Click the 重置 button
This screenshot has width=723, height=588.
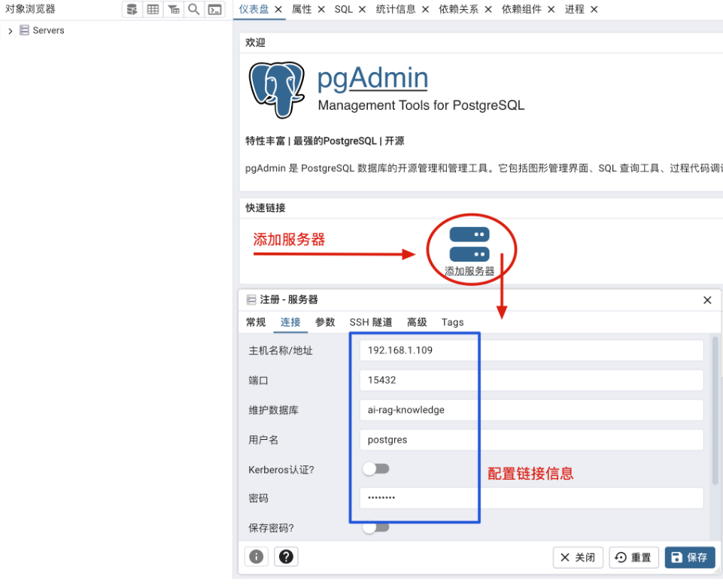[x=633, y=558]
